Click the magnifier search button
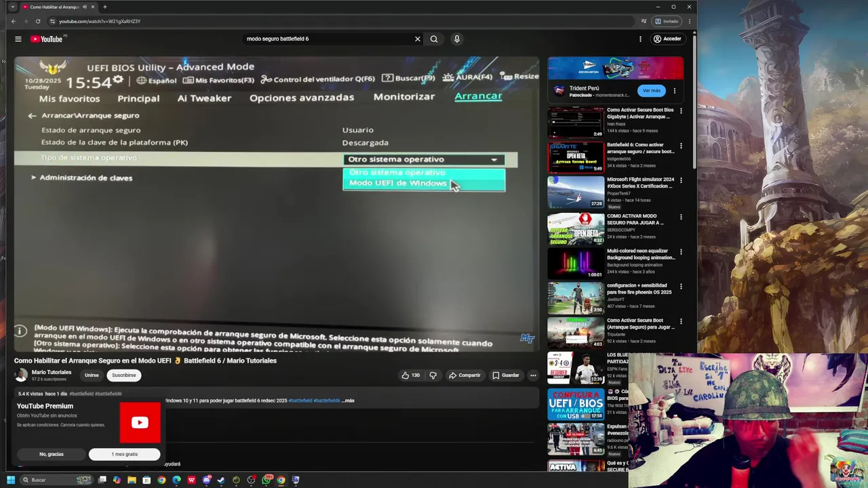Image resolution: width=868 pixels, height=488 pixels. 434,39
